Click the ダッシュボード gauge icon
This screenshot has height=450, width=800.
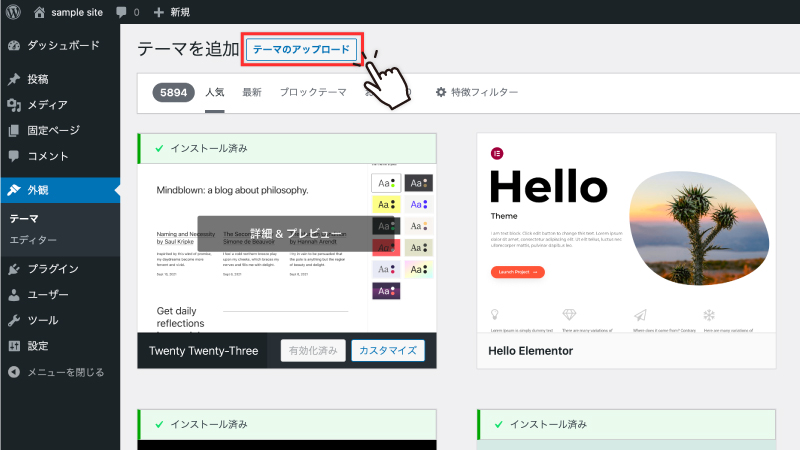click(14, 45)
